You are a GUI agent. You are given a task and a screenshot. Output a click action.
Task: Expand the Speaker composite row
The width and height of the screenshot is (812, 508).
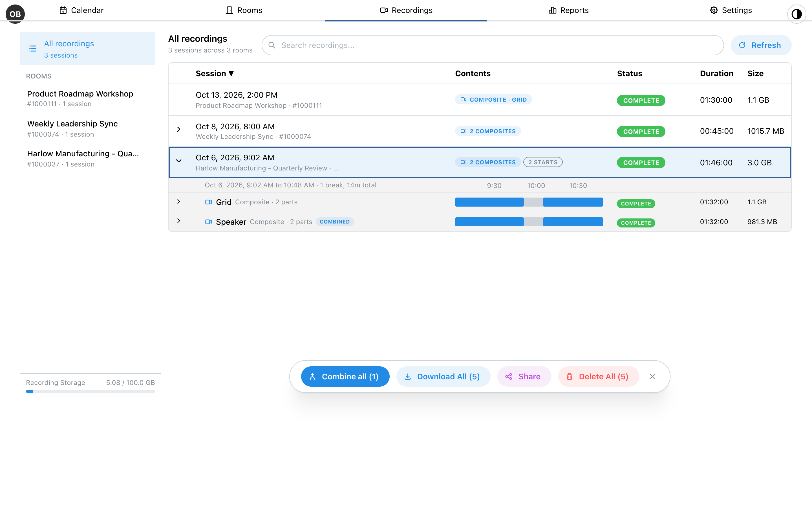(x=179, y=221)
